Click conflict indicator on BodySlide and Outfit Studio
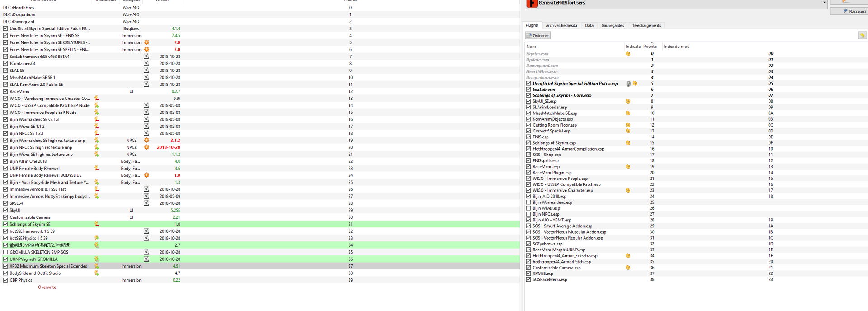Image resolution: width=868 pixels, height=311 pixels. [x=97, y=273]
